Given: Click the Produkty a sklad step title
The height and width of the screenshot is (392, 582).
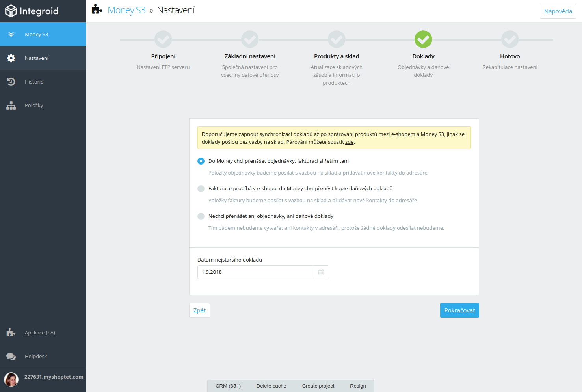Looking at the screenshot, I should tap(337, 56).
